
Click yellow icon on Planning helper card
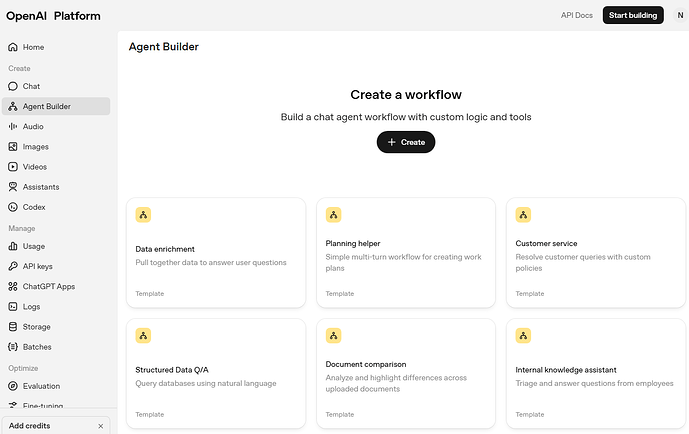point(334,215)
